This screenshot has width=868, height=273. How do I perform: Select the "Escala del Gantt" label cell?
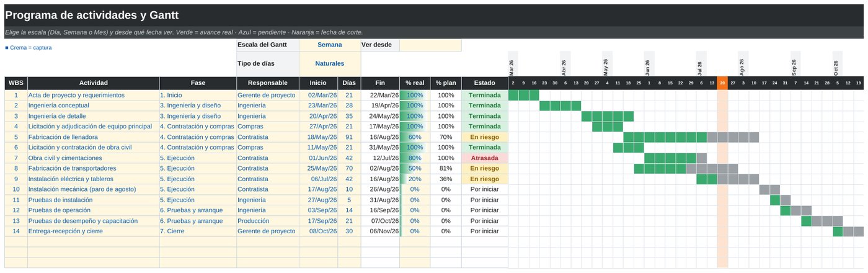pyautogui.click(x=268, y=45)
